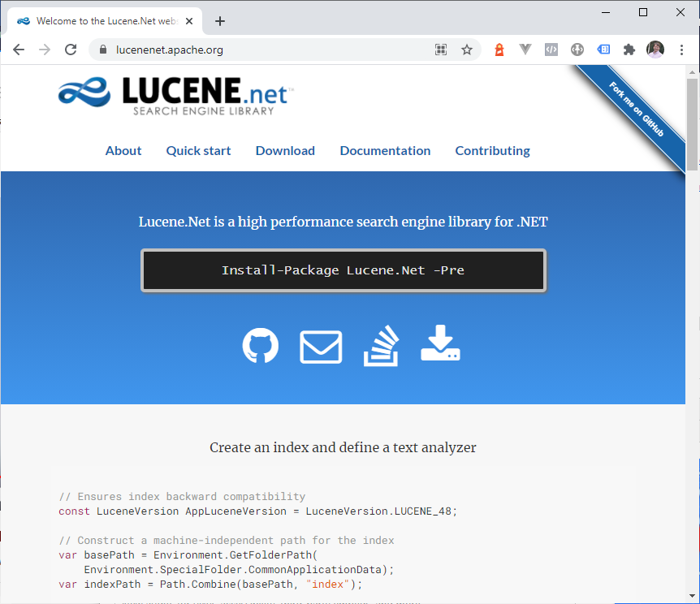Click the download tray icon
Image resolution: width=700 pixels, height=604 pixels.
[441, 343]
